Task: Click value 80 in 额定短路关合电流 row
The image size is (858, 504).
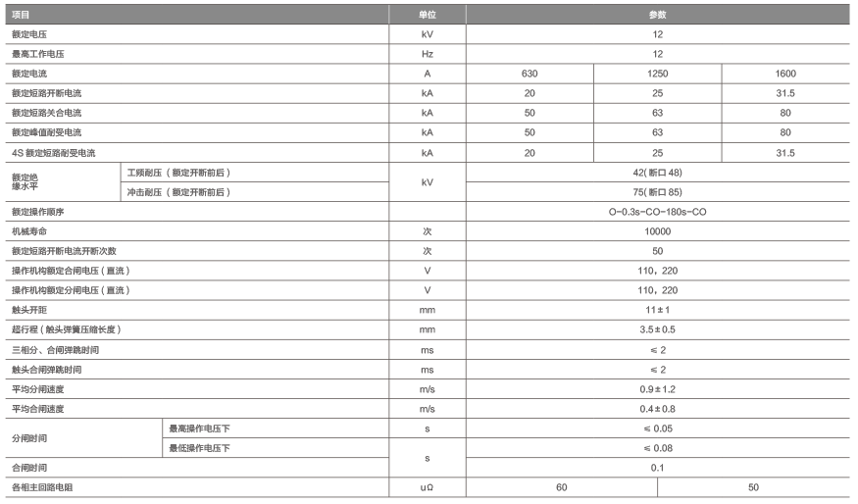Action: (x=785, y=114)
